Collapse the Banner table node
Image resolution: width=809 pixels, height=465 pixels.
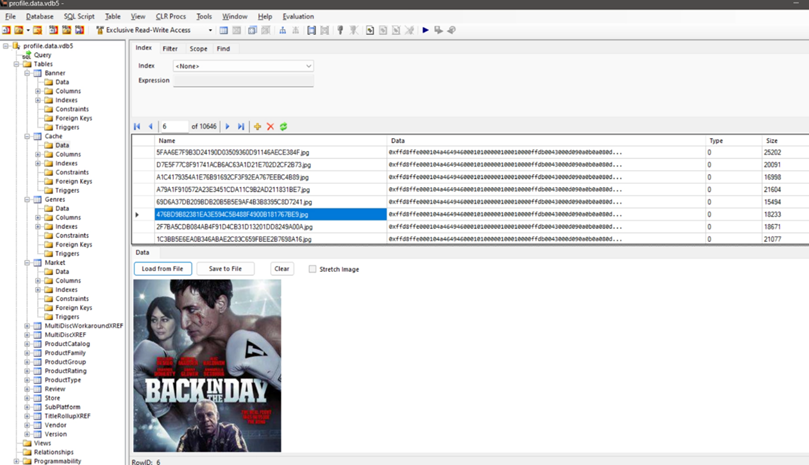27,73
